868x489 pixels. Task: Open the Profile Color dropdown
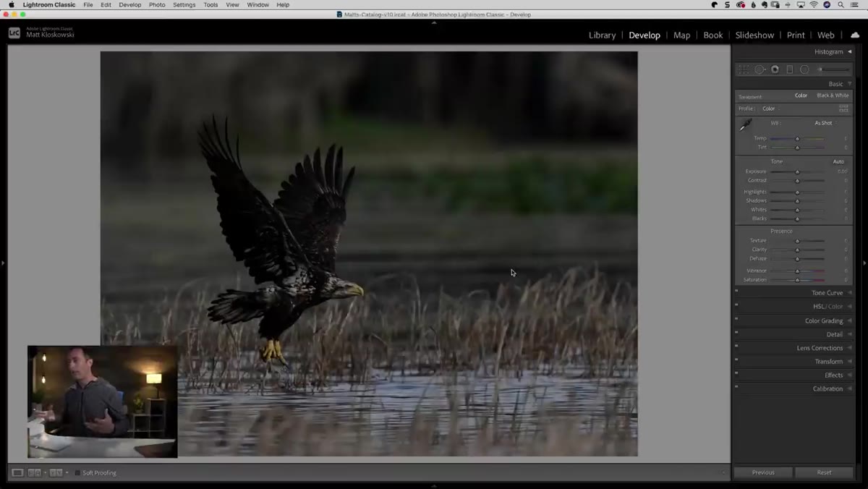(771, 109)
